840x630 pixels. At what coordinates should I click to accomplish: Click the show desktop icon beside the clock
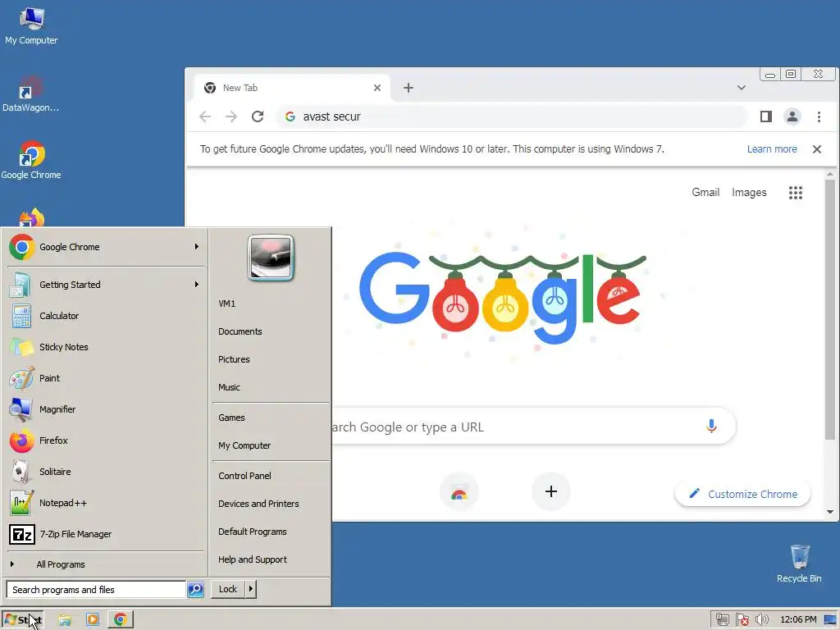pyautogui.click(x=830, y=620)
